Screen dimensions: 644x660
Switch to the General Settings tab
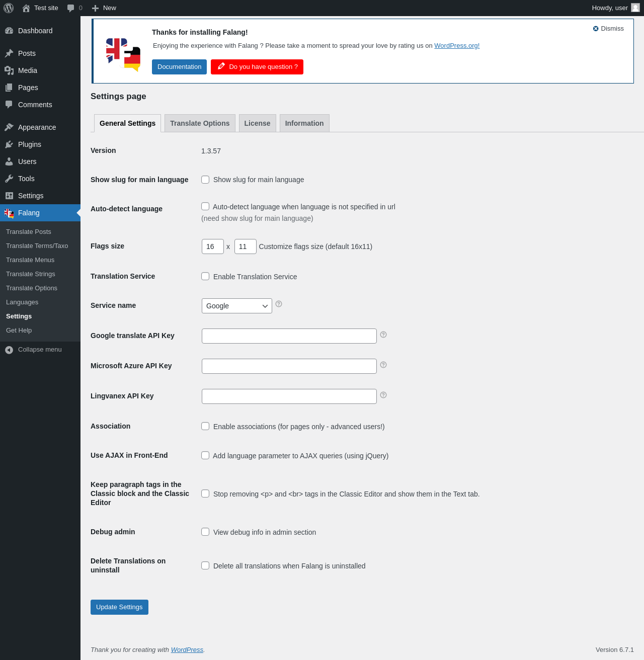click(128, 123)
